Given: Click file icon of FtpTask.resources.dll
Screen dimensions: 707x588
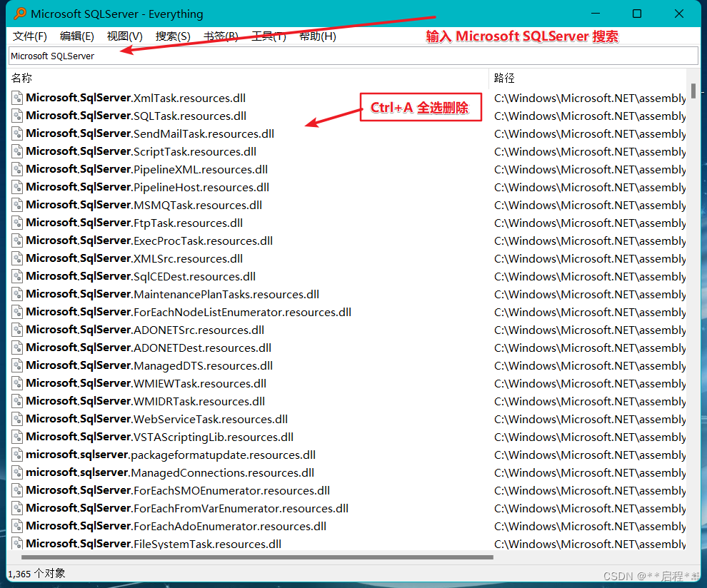Looking at the screenshot, I should pyautogui.click(x=17, y=223).
